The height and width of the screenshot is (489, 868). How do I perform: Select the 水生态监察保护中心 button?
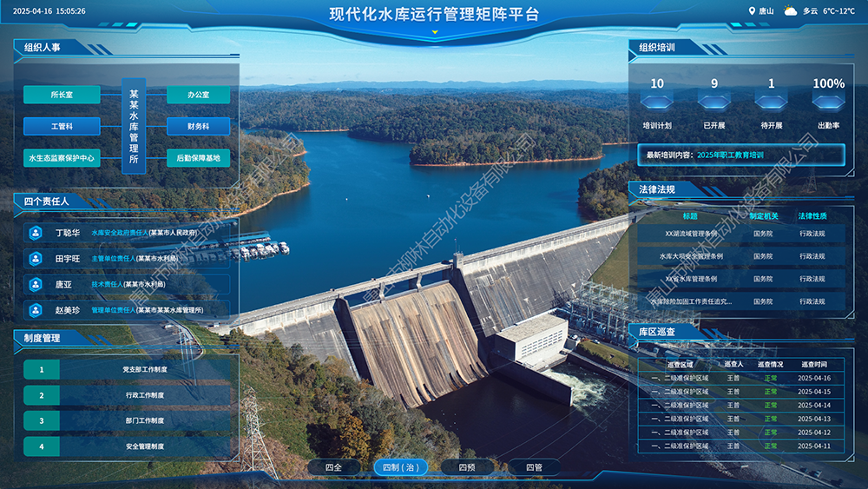[62, 158]
